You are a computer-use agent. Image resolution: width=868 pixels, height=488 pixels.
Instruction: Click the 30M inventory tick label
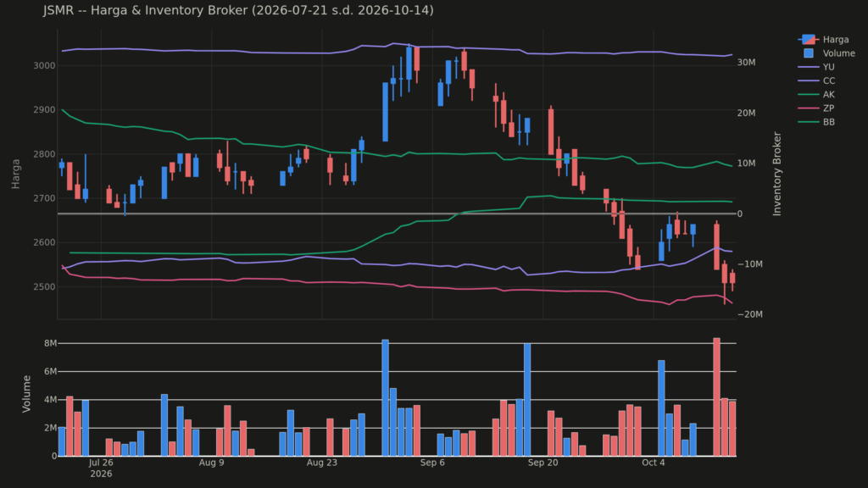point(747,63)
